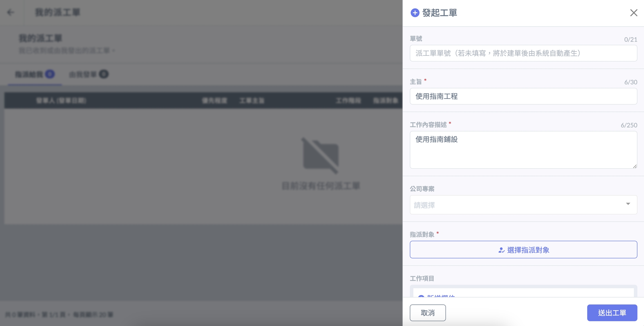Submit with the 送出工單 button
The image size is (644, 326).
(x=612, y=313)
